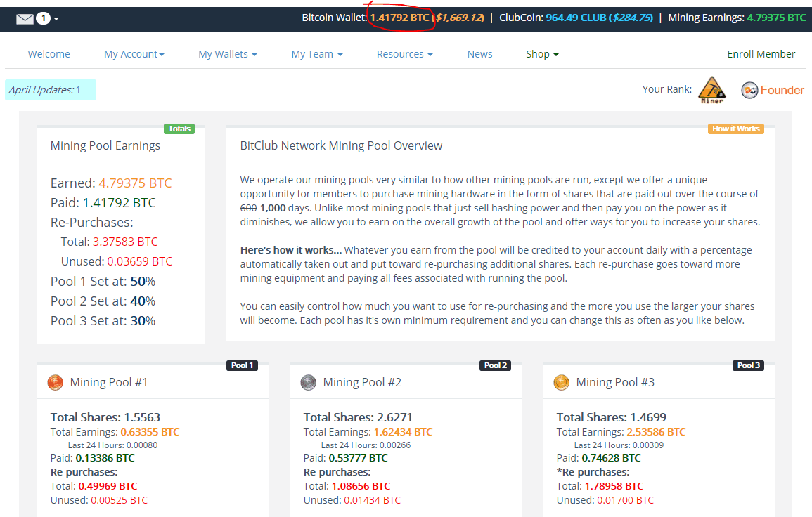Screen dimensions: 812x517
Task: Click Unused 0.03659 BTC value
Action: [x=140, y=261]
